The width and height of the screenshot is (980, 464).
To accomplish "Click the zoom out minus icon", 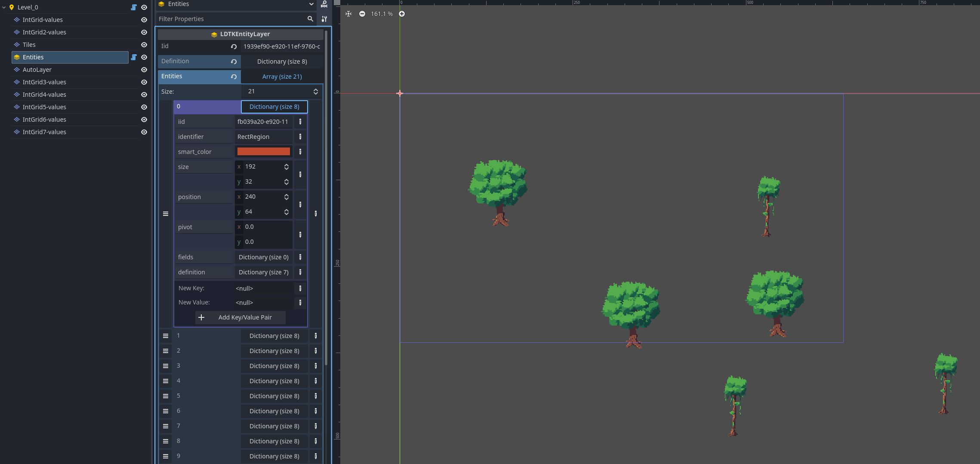I will [x=362, y=14].
